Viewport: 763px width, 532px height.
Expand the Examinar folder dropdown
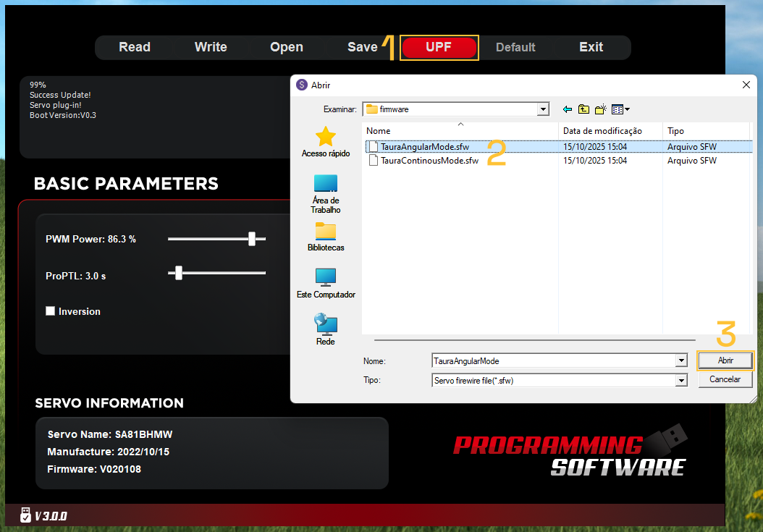pos(543,109)
